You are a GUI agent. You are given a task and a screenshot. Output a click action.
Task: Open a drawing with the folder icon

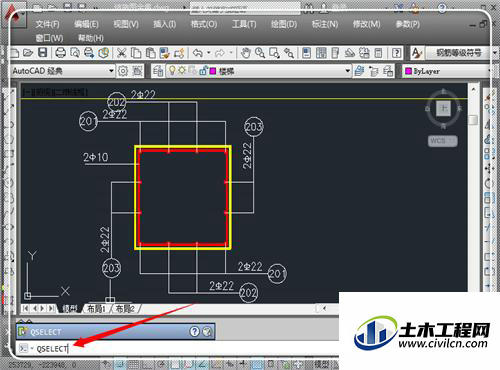coord(28,53)
